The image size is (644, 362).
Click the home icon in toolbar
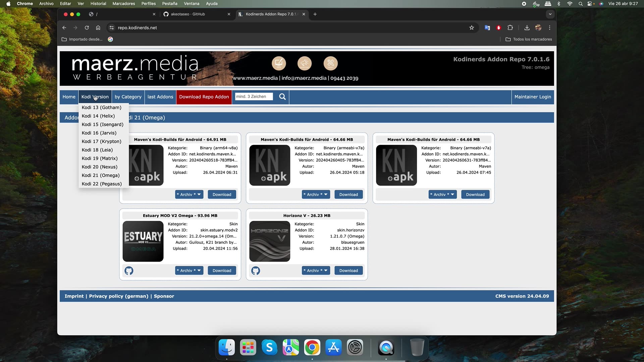[98, 28]
